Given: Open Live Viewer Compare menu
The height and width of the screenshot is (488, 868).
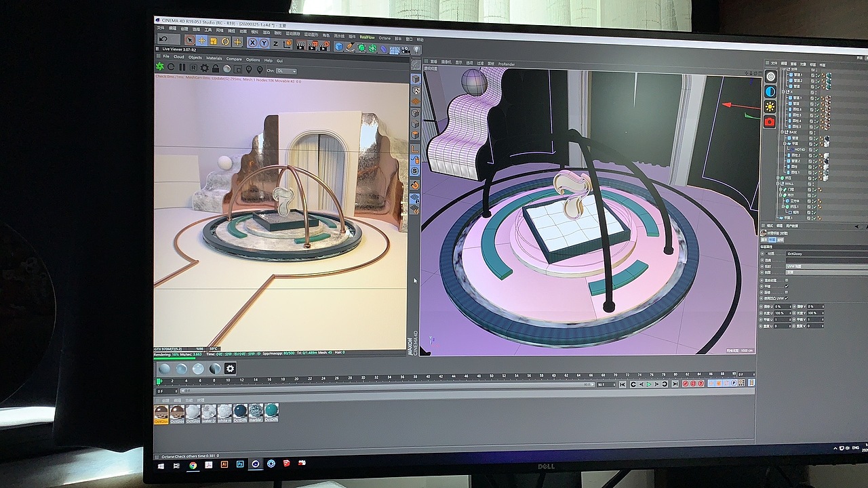Looking at the screenshot, I should [234, 59].
